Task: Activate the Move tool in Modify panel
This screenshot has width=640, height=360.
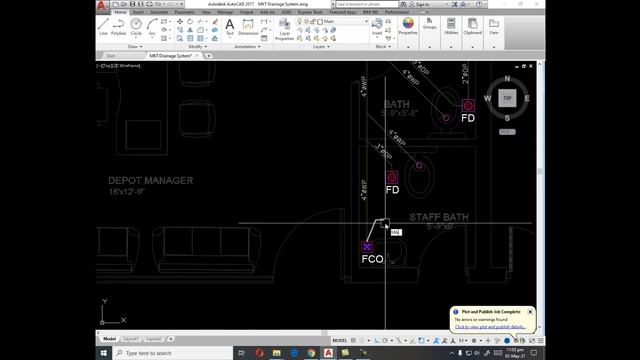Action: [180, 21]
